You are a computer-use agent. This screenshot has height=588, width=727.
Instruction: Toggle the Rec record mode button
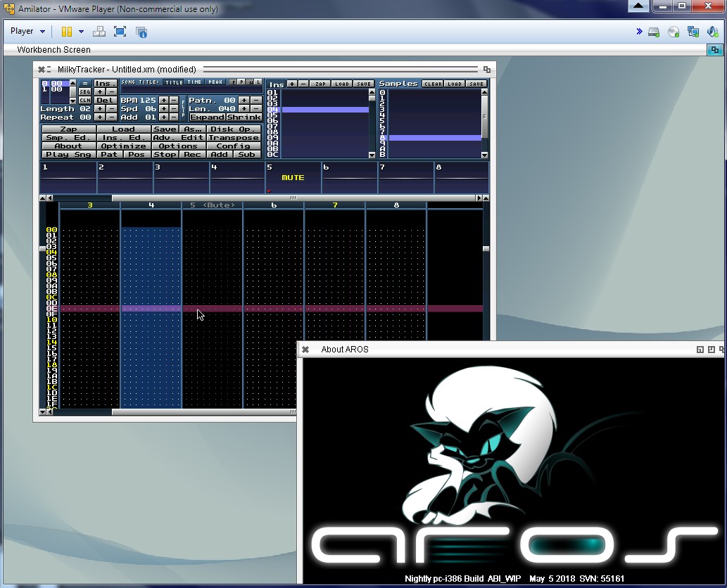192,154
